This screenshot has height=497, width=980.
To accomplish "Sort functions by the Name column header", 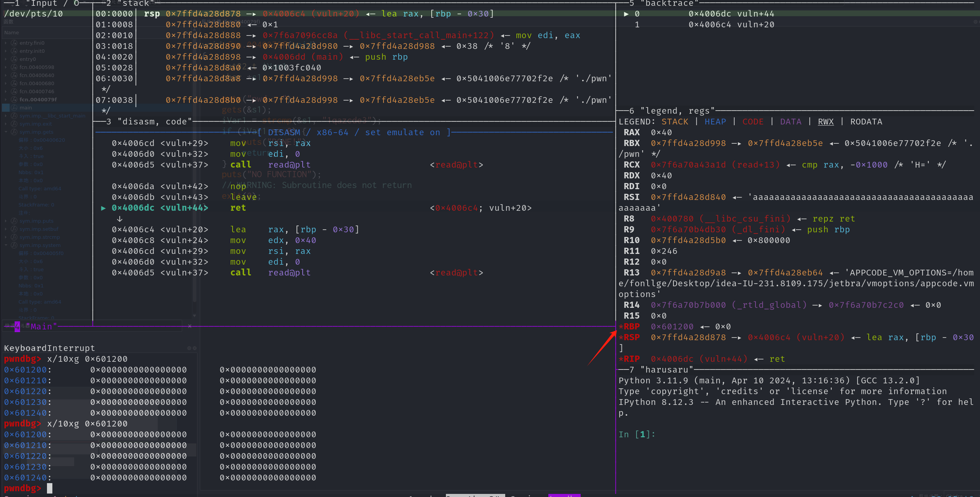I will point(12,32).
